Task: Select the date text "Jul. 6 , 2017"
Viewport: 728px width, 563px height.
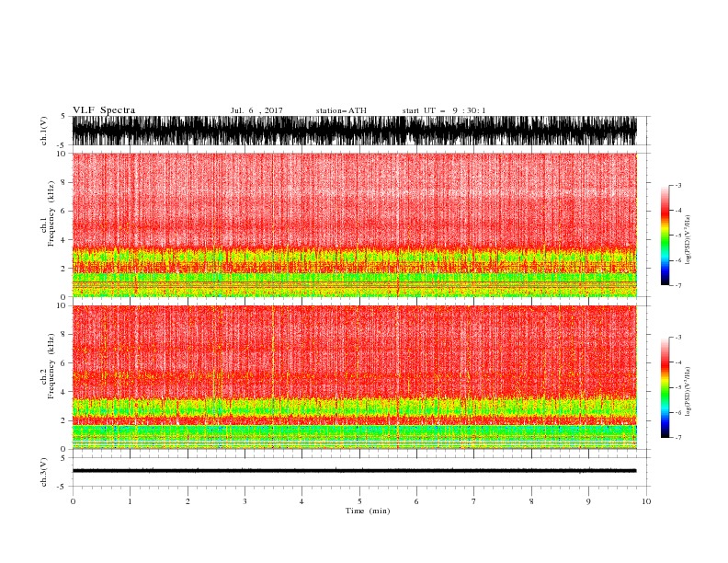Action: click(x=256, y=110)
